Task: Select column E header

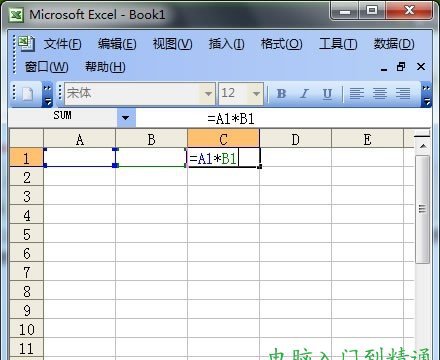Action: [367, 139]
